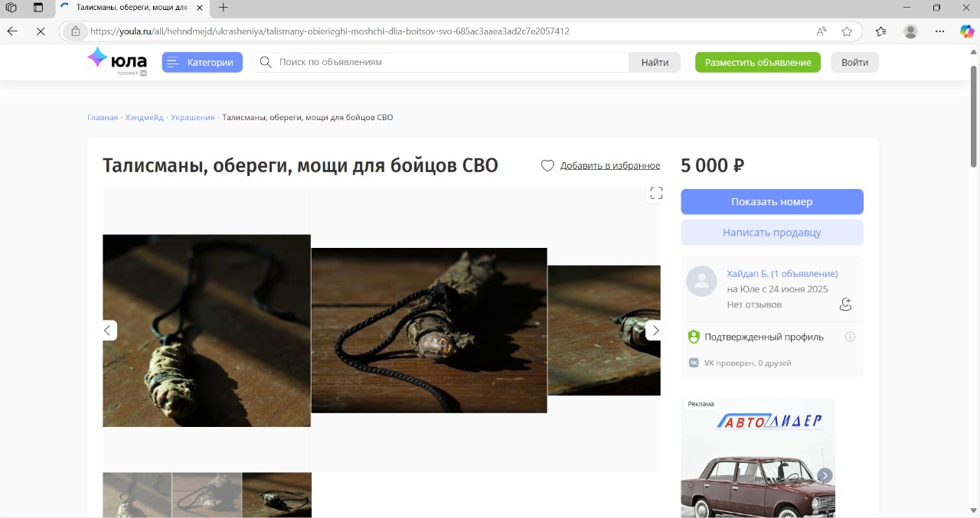Advance the car advertisement carousel

pos(825,475)
